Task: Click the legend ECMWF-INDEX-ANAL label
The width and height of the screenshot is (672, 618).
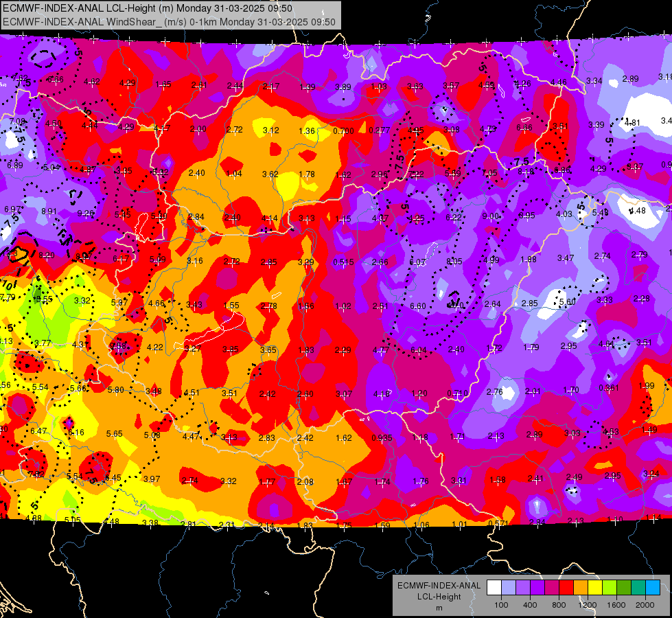Action: coord(439,586)
